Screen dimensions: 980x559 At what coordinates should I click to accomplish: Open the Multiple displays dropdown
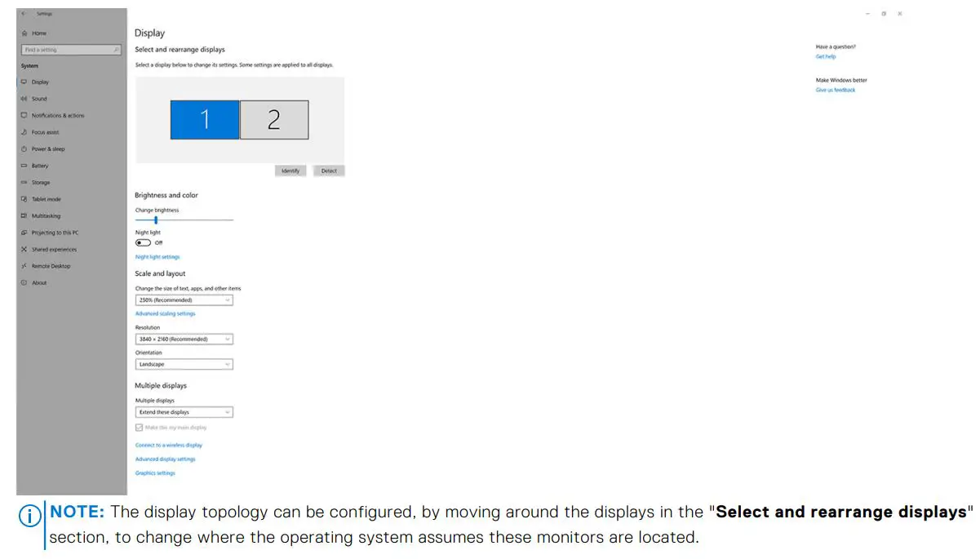(x=184, y=412)
